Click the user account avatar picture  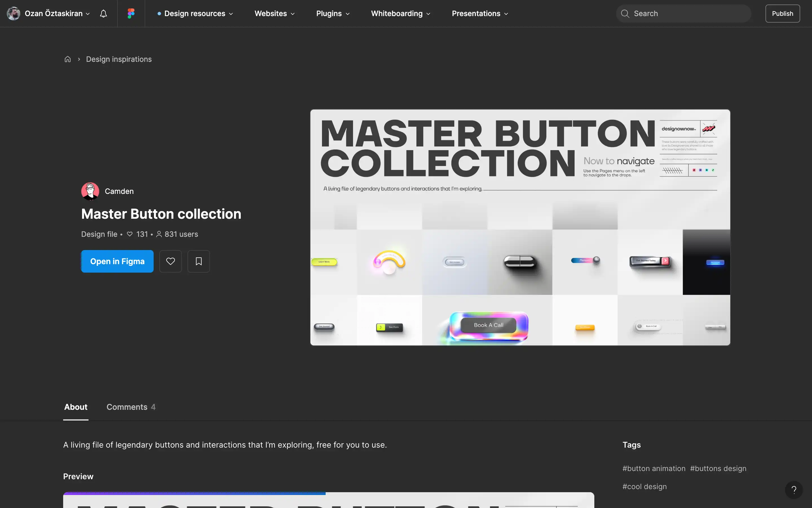click(x=14, y=14)
